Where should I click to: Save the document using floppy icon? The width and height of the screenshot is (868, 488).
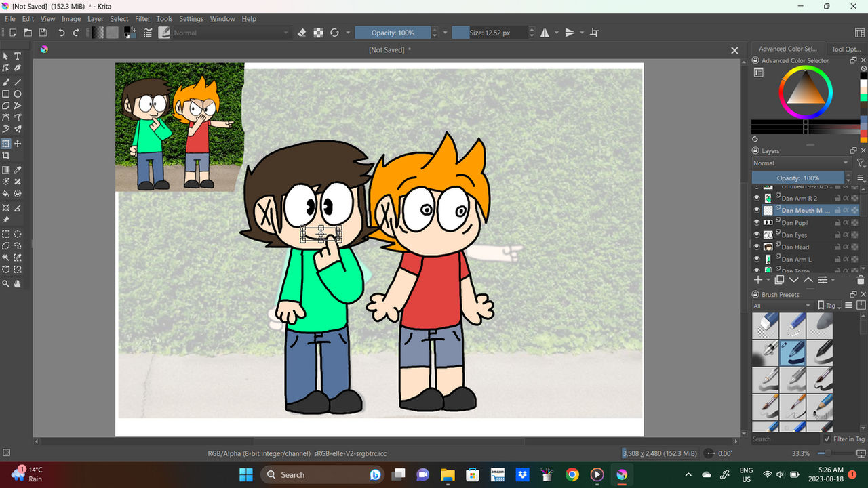(43, 33)
